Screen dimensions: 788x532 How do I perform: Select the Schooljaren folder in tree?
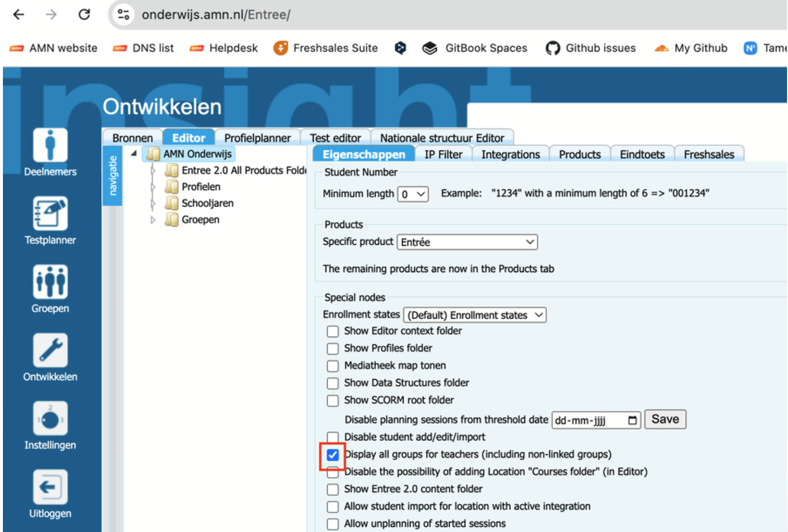click(x=207, y=203)
